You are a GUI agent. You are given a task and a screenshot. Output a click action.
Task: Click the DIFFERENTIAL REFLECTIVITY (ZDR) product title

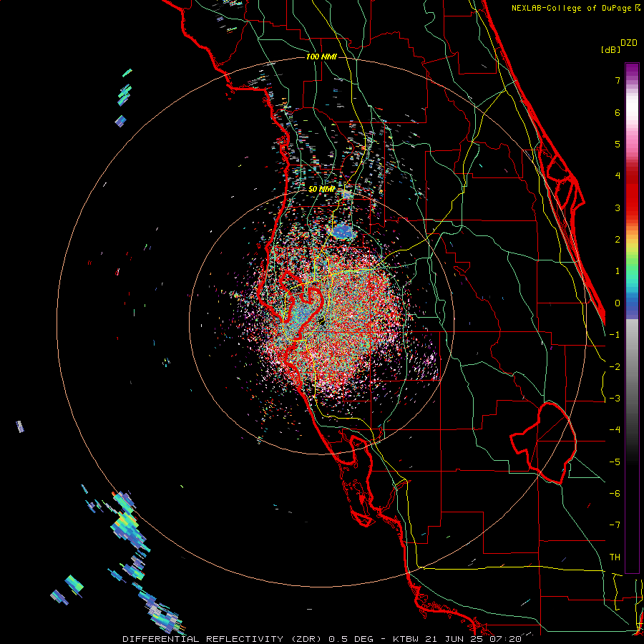tap(223, 639)
